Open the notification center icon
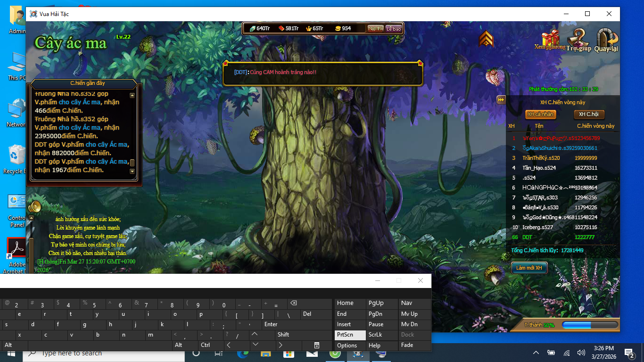Screen dimensions: 644x362 [x=629, y=353]
